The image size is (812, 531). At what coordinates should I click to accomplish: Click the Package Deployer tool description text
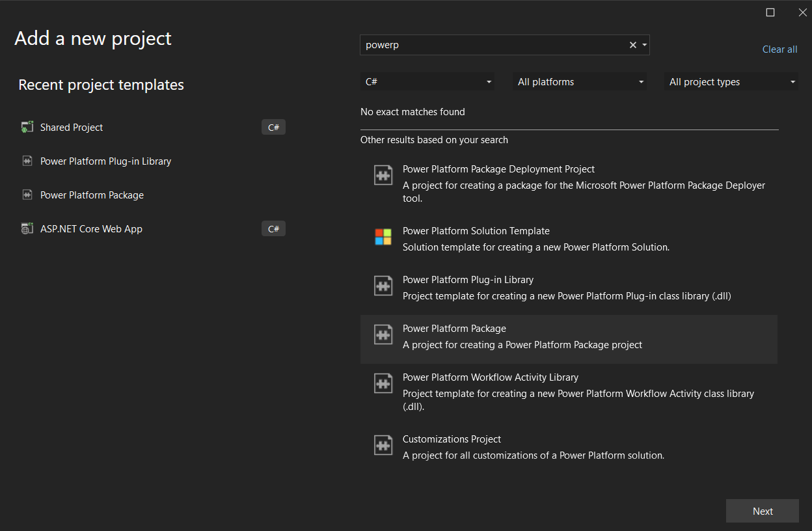(x=584, y=192)
